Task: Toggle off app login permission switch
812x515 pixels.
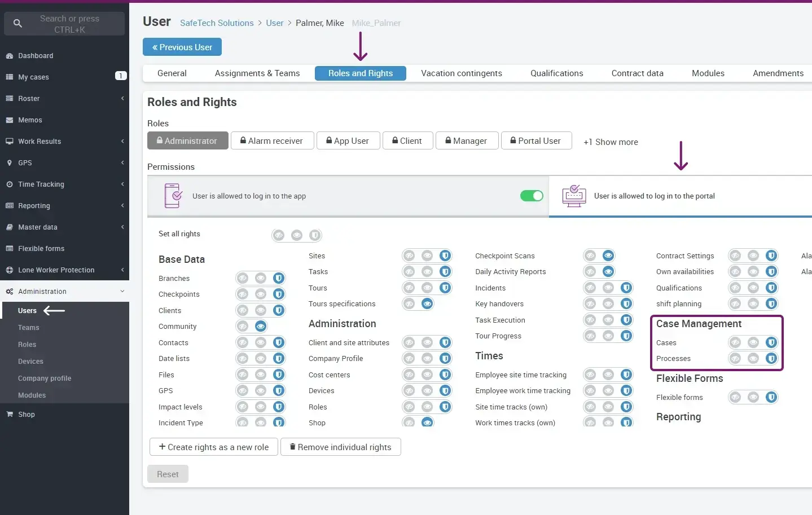Action: pos(531,196)
